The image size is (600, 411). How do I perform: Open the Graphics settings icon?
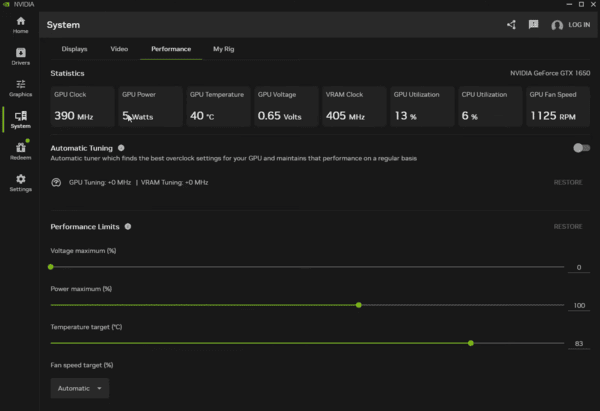20,87
